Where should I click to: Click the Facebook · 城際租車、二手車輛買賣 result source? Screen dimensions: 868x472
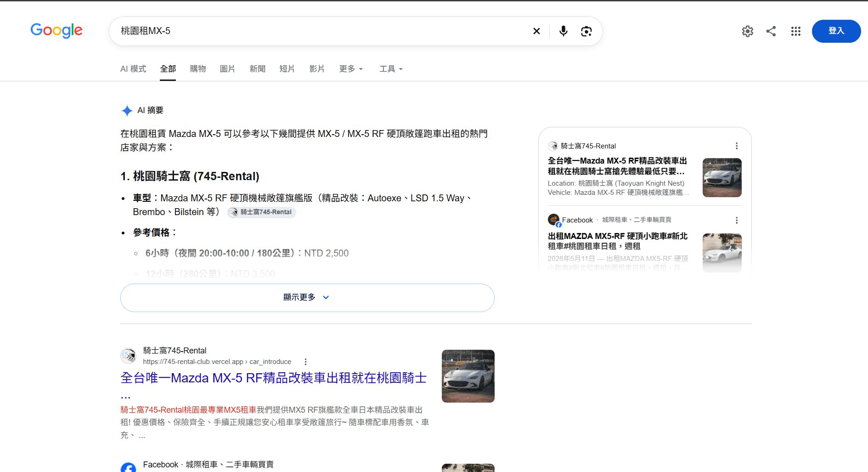(x=208, y=465)
